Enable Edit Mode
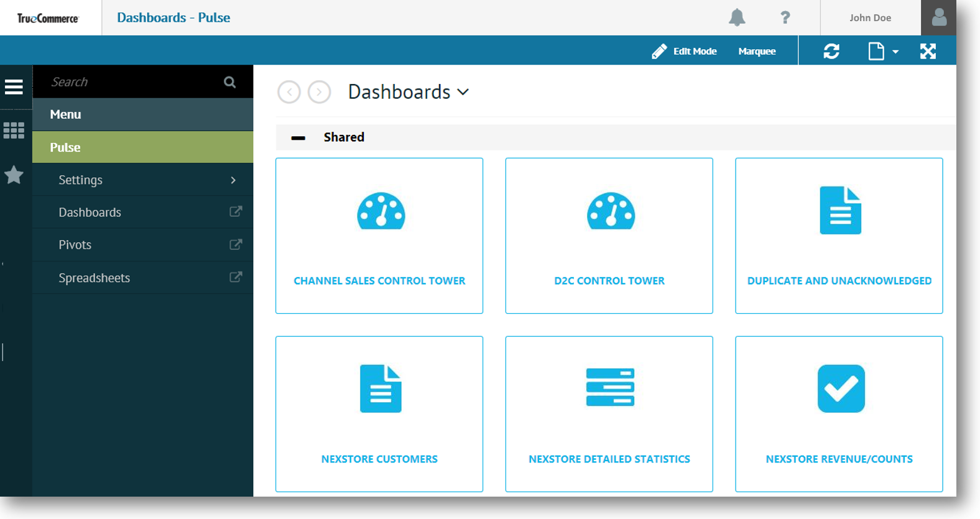This screenshot has height=519, width=980. [685, 51]
